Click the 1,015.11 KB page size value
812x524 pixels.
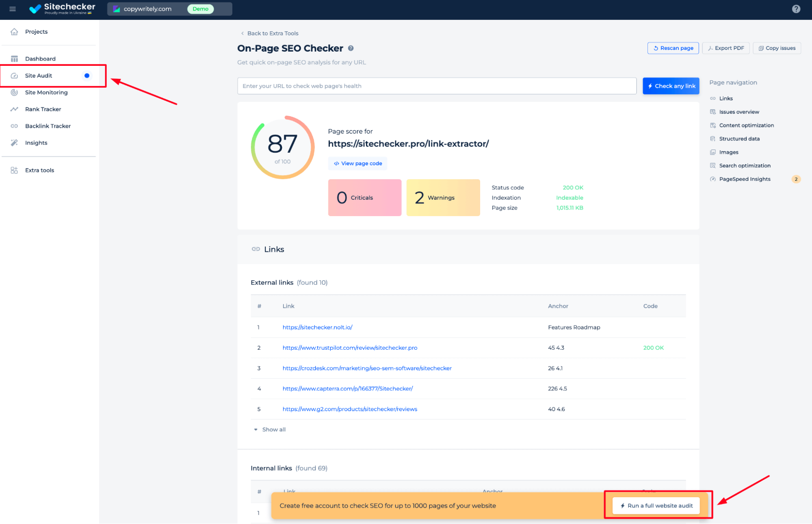pyautogui.click(x=569, y=208)
